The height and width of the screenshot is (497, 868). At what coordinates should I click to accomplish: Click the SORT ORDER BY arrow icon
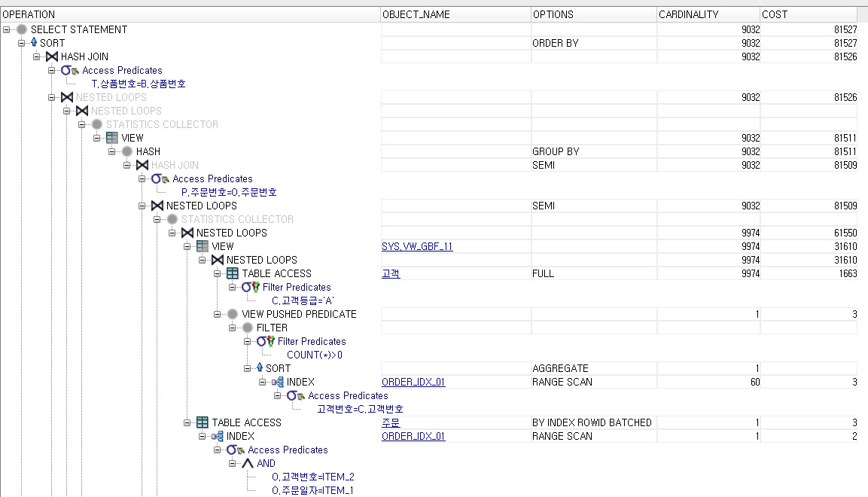pyautogui.click(x=34, y=43)
